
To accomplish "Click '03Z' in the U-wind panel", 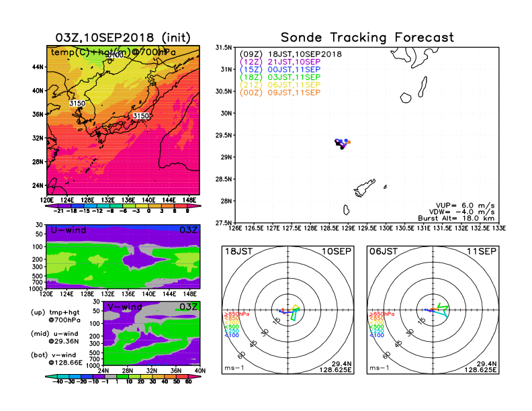I will 188,230.
